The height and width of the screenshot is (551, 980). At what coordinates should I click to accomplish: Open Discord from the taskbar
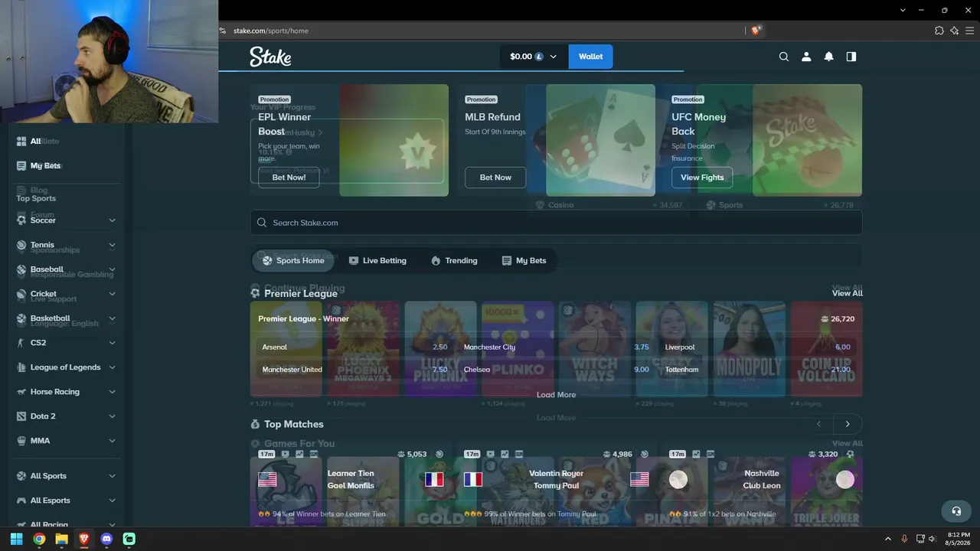pos(106,539)
